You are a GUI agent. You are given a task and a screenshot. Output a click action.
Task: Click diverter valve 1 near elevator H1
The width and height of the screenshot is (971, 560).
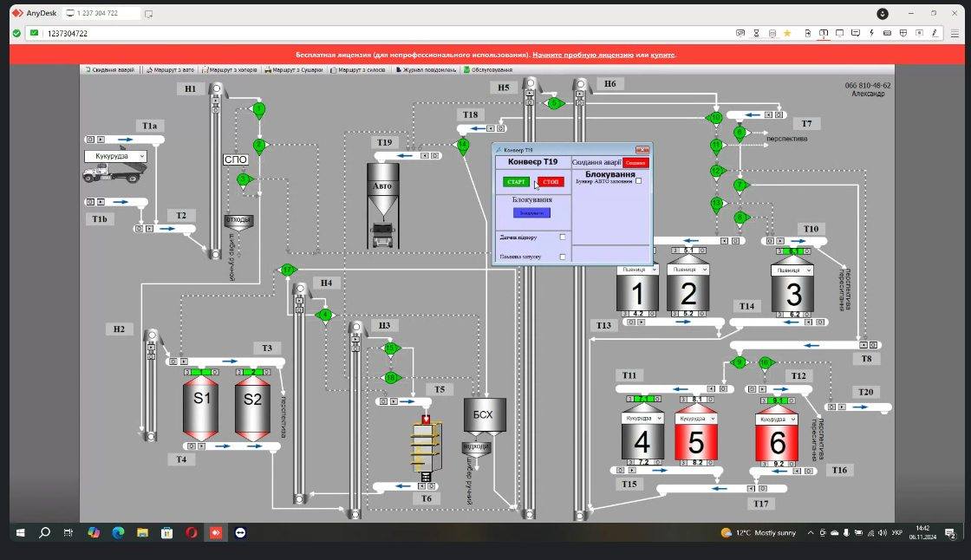pos(259,110)
